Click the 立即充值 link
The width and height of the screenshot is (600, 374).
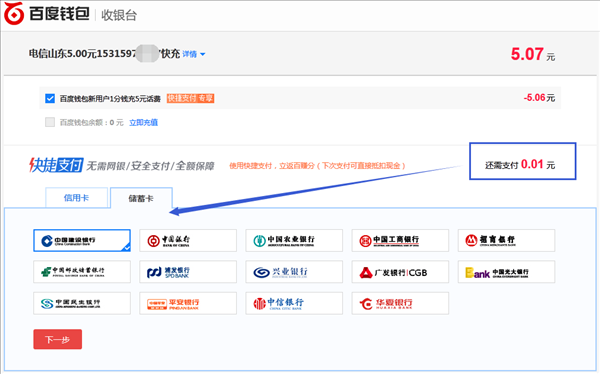(143, 122)
